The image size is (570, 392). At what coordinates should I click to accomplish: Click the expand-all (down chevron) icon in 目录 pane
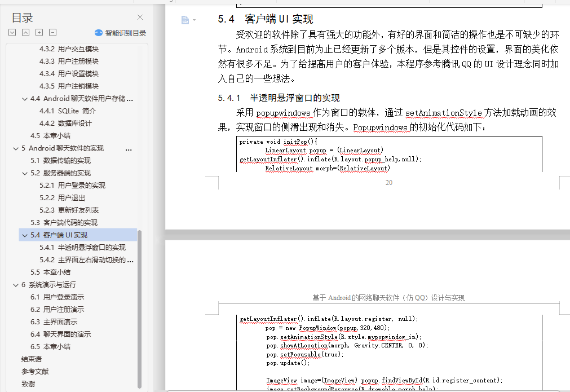(x=12, y=32)
